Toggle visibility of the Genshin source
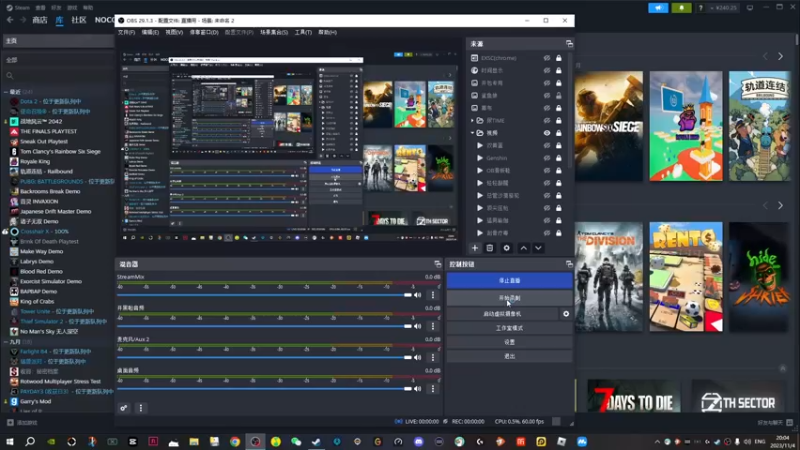 tap(546, 158)
